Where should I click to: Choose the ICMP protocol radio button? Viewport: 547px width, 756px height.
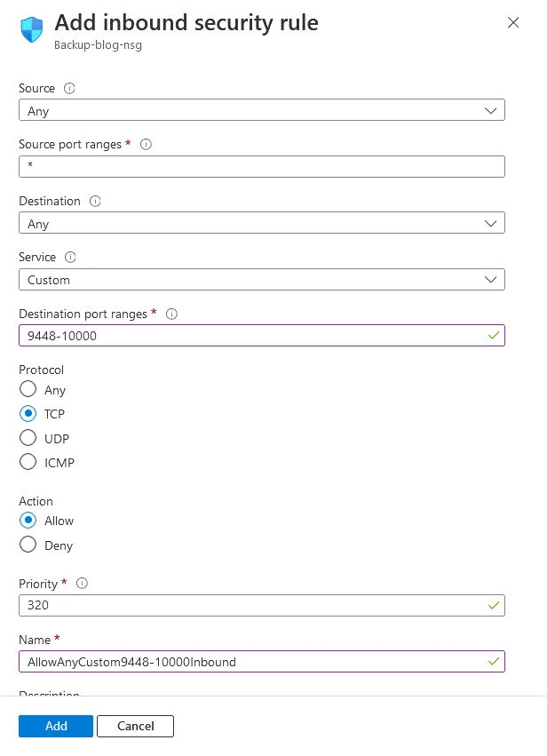tap(28, 462)
